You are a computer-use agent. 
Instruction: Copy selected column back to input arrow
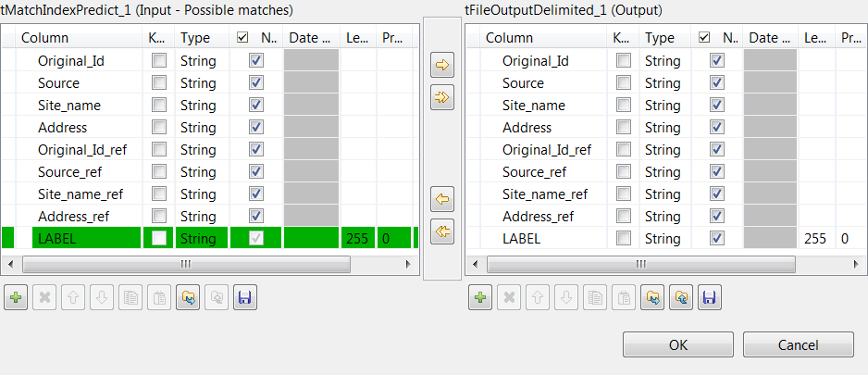(442, 199)
